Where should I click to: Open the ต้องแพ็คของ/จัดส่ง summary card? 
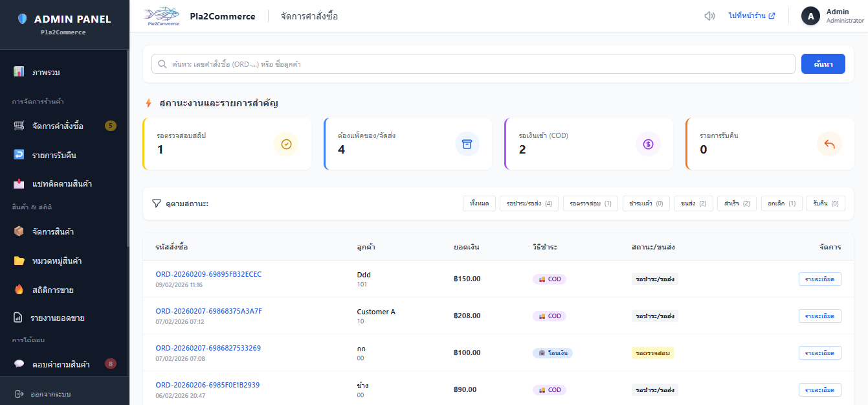(x=408, y=144)
